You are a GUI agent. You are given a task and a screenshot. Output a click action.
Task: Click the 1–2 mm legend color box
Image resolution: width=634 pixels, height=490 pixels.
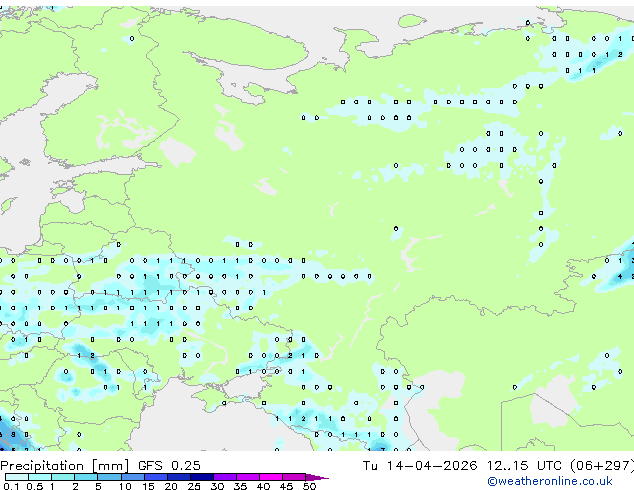pyautogui.click(x=63, y=477)
